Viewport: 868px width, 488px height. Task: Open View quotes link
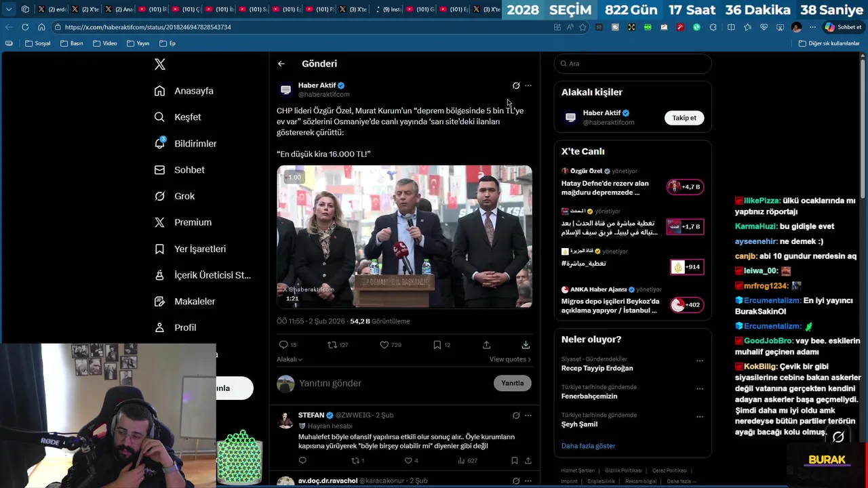coord(510,359)
